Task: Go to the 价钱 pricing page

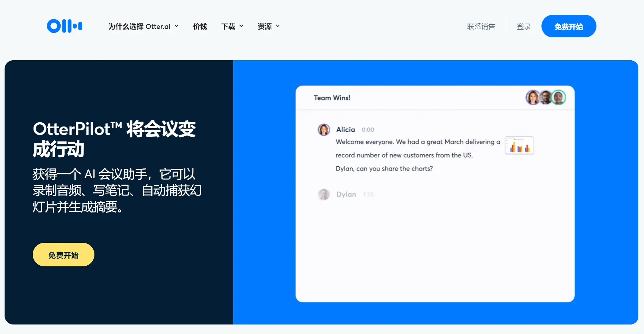Action: (x=200, y=26)
